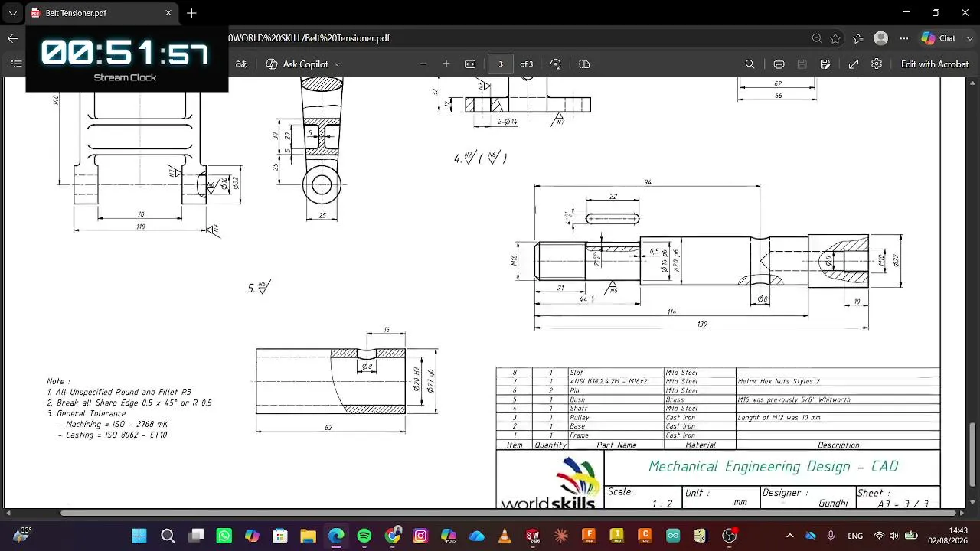The width and height of the screenshot is (980, 551).
Task: Open PDF viewer settings gear
Action: (x=877, y=64)
